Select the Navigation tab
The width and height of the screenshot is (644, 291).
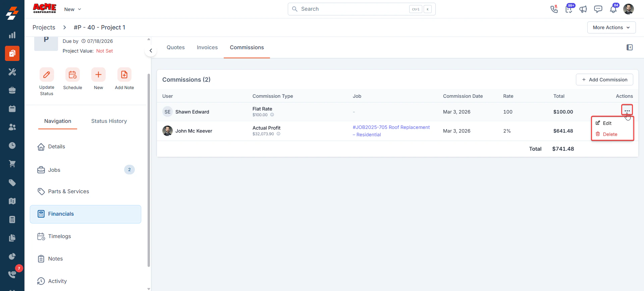58,121
